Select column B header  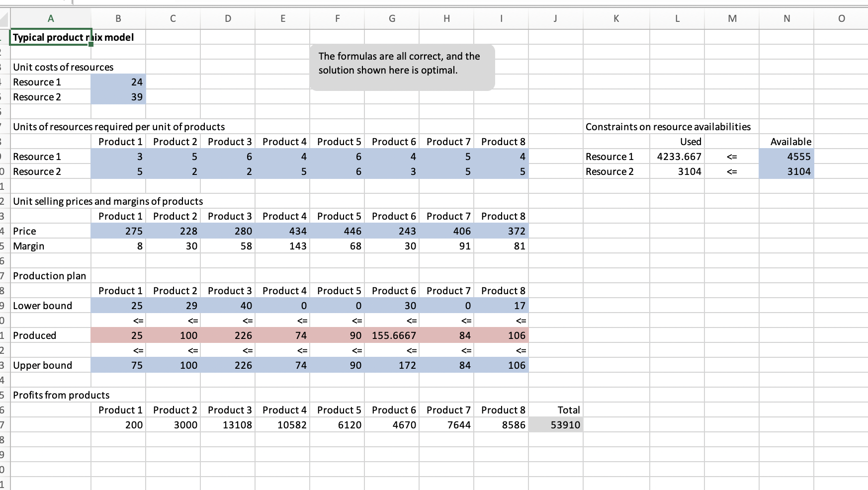coord(118,18)
